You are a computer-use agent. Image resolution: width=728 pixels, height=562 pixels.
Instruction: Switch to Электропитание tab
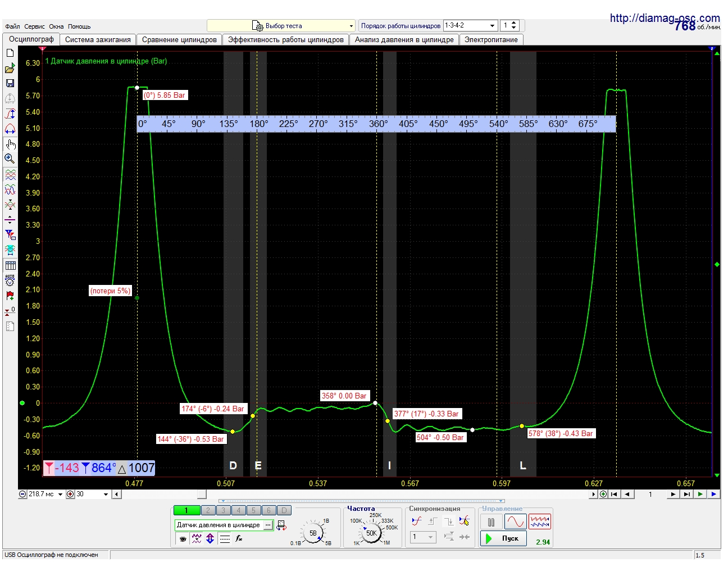pyautogui.click(x=491, y=40)
